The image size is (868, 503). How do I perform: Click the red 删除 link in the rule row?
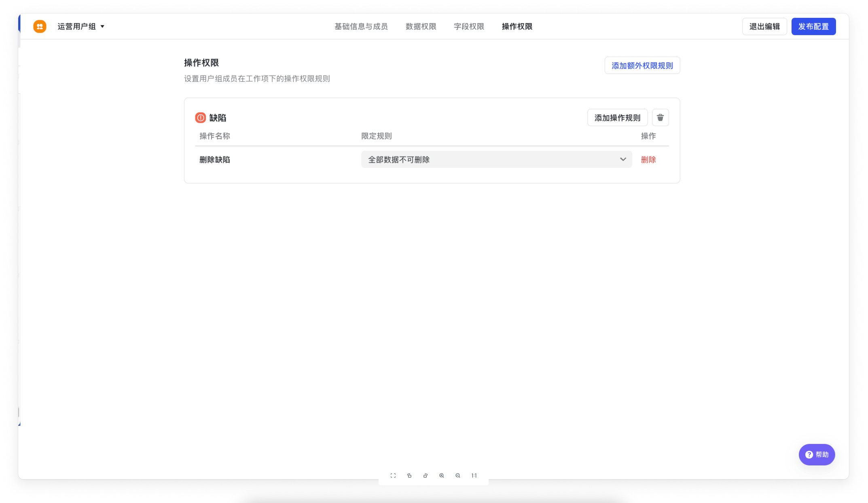tap(648, 160)
